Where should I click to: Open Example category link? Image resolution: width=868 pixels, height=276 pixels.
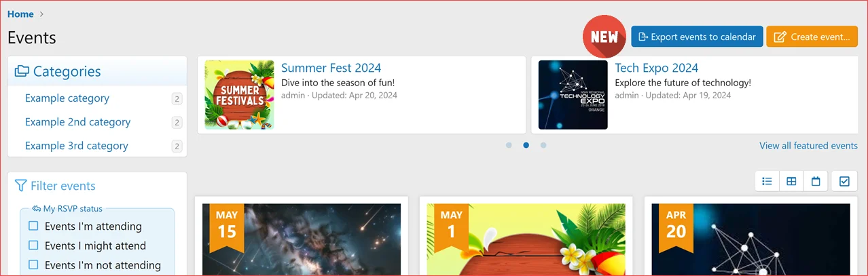pos(67,98)
